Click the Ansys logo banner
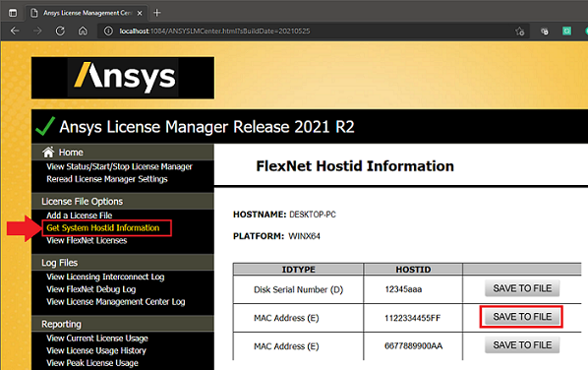Image resolution: width=588 pixels, height=370 pixels. tap(123, 78)
